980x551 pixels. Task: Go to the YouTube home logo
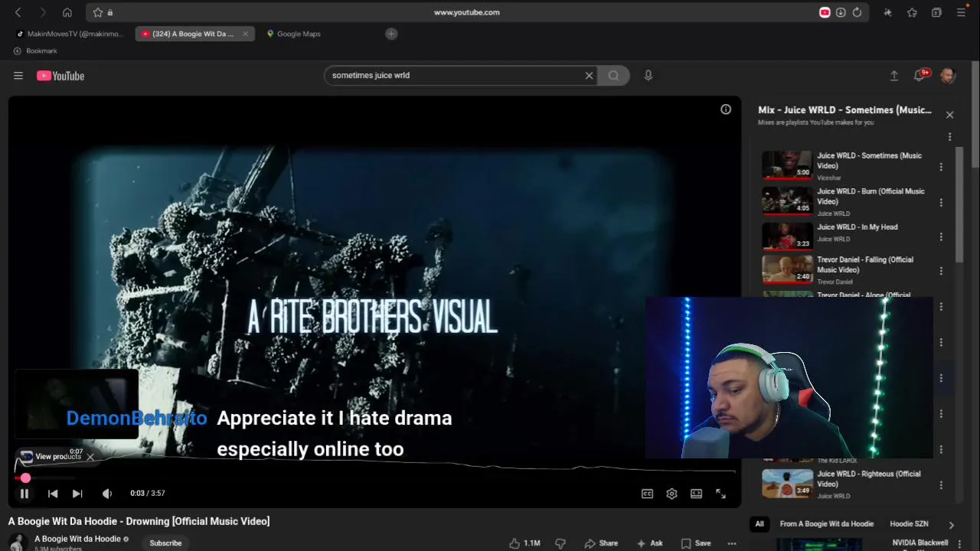(x=60, y=76)
